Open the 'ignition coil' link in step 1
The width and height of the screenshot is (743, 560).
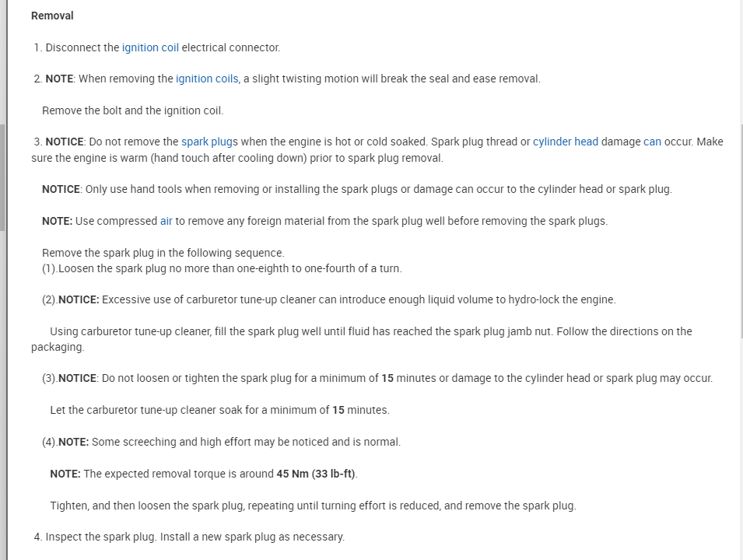[150, 47]
